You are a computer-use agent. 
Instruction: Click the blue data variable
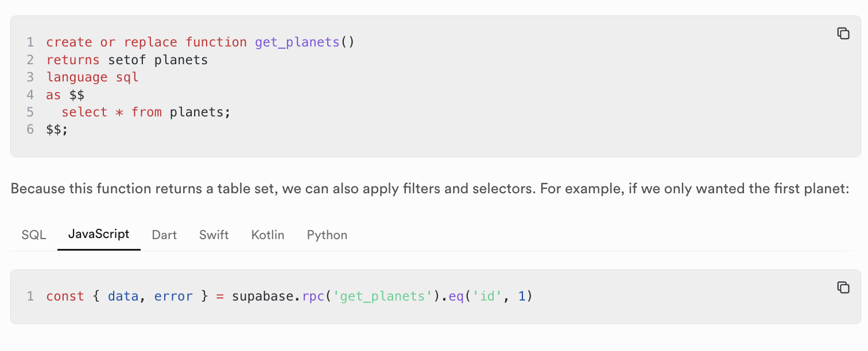tap(123, 297)
